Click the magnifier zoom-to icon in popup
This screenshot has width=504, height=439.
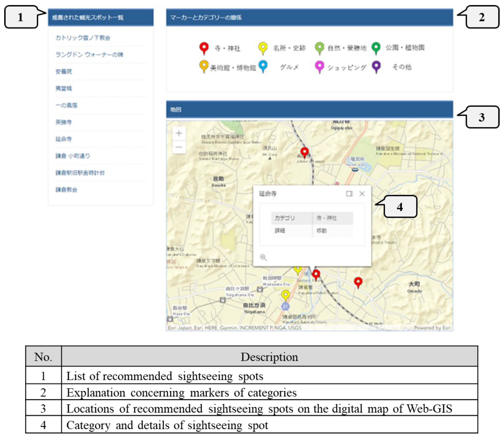[x=263, y=257]
